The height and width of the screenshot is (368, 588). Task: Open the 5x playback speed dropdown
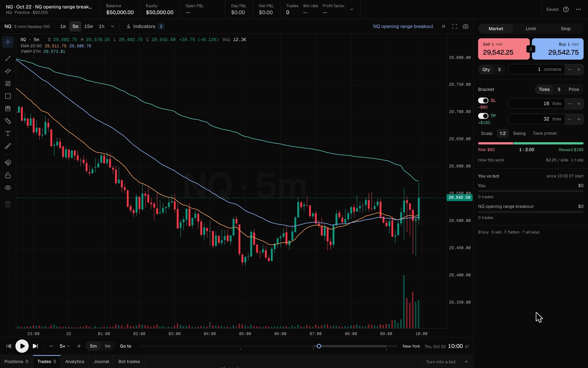64,346
